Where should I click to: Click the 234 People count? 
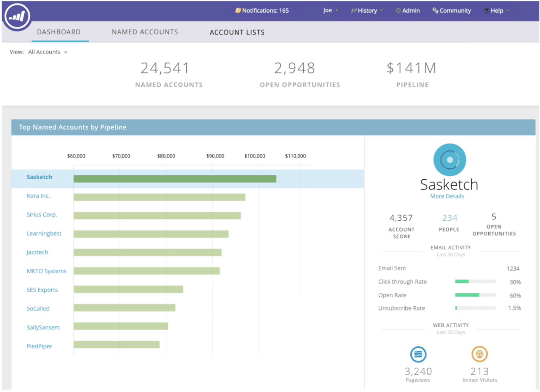click(x=449, y=218)
